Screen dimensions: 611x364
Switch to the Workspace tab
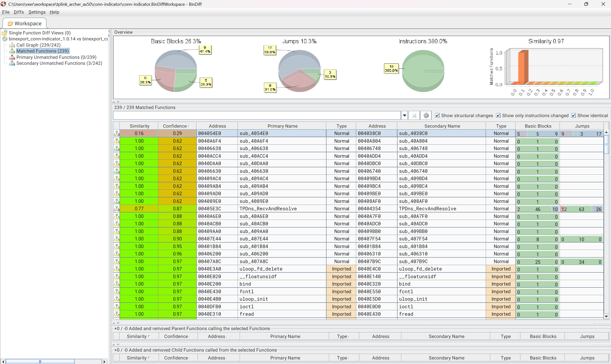pyautogui.click(x=25, y=24)
